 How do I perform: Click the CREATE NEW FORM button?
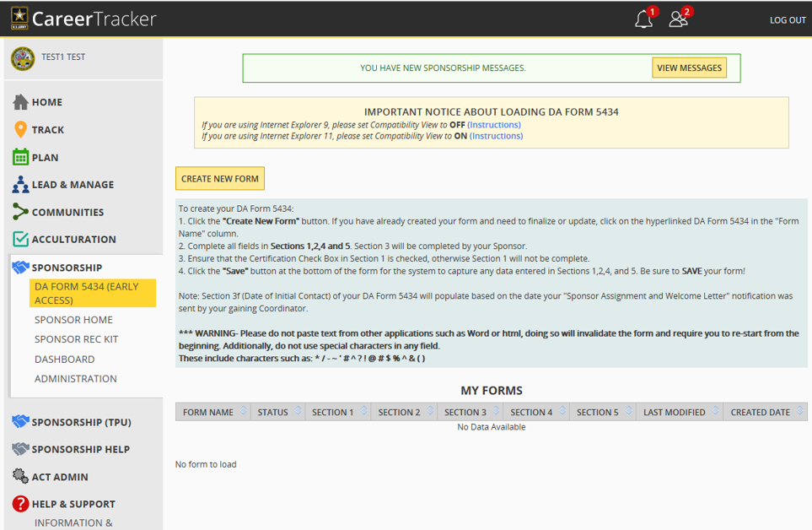(219, 179)
